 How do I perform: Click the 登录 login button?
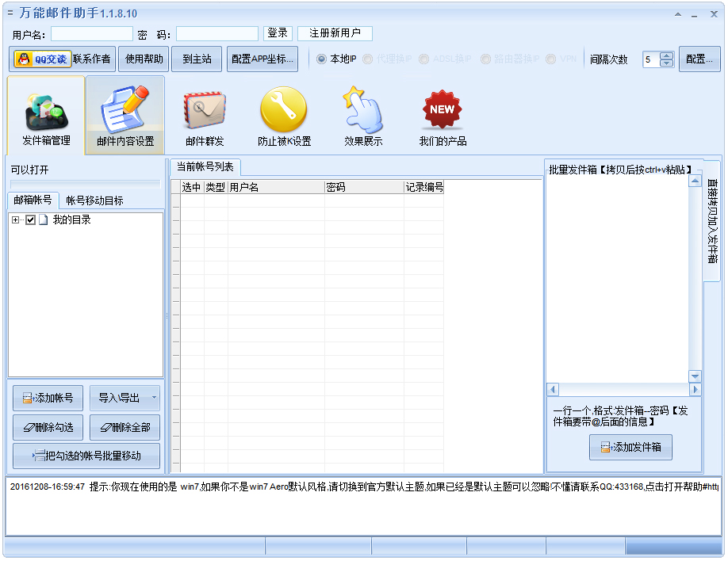pos(278,33)
